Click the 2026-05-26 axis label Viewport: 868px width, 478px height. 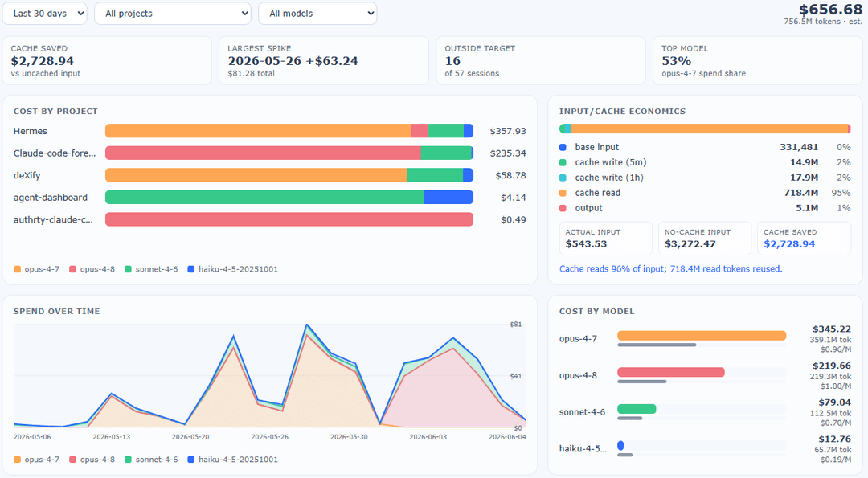pyautogui.click(x=269, y=437)
